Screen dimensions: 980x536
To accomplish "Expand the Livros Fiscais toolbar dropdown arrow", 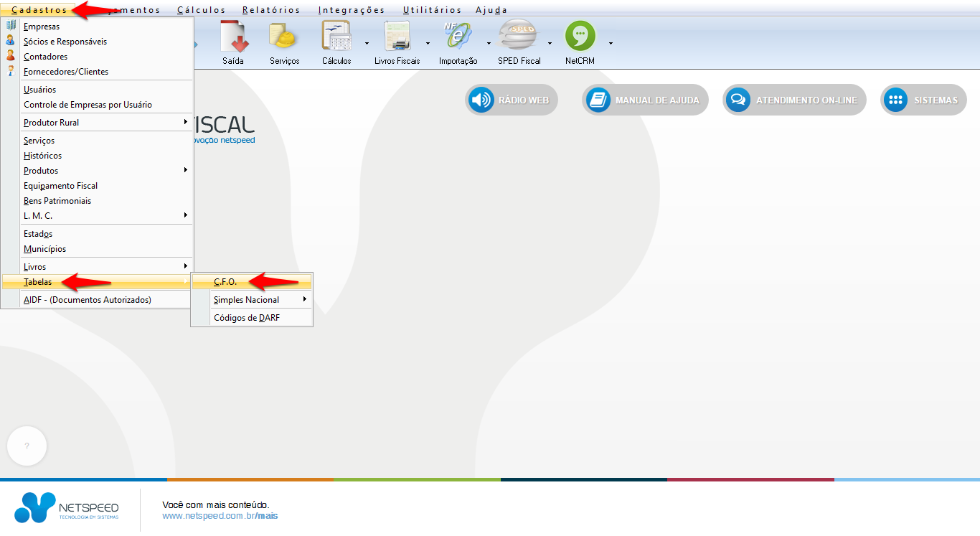I will 428,43.
